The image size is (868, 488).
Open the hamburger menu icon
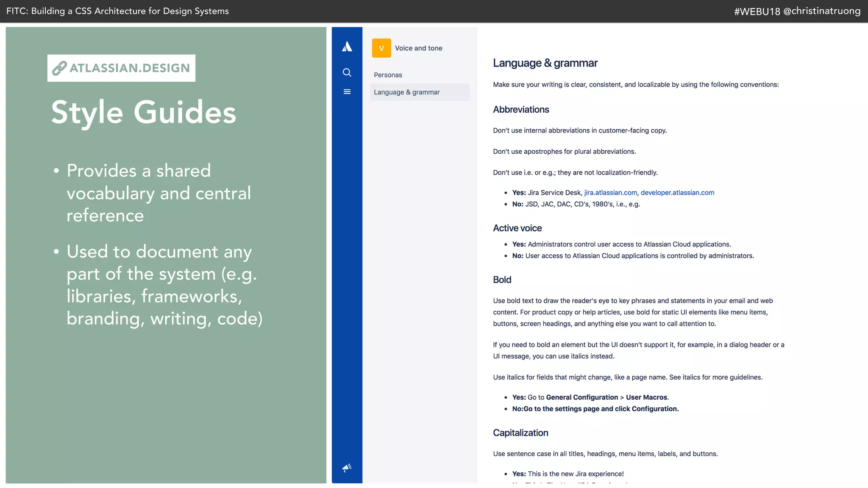pyautogui.click(x=347, y=91)
